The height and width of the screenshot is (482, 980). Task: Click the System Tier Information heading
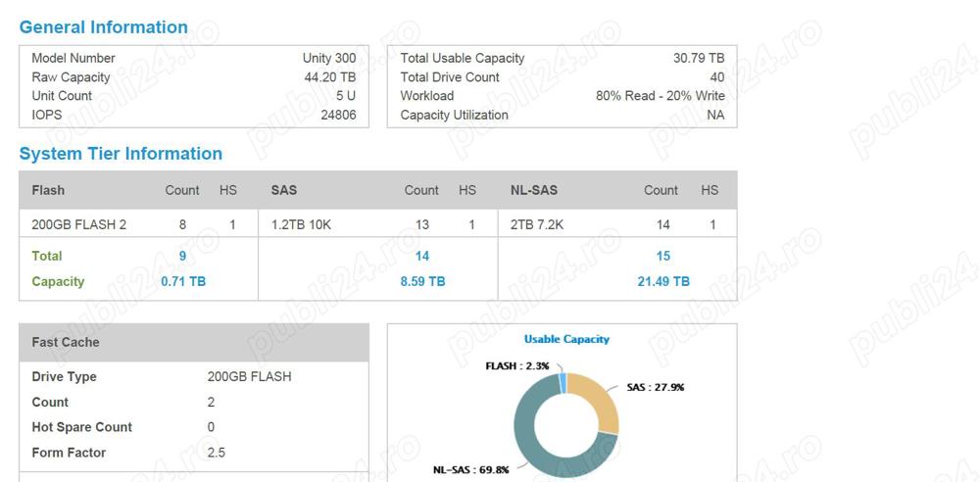121,154
